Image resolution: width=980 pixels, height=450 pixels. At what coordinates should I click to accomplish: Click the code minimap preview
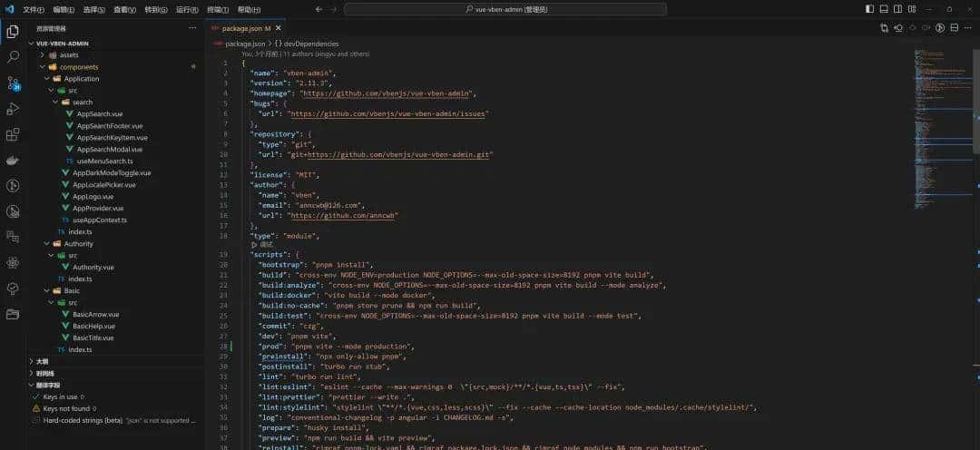click(942, 130)
